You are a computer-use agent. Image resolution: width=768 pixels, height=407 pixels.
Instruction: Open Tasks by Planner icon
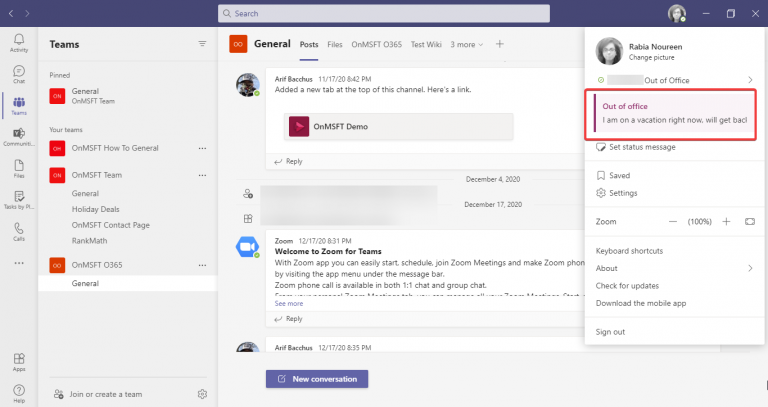[19, 200]
